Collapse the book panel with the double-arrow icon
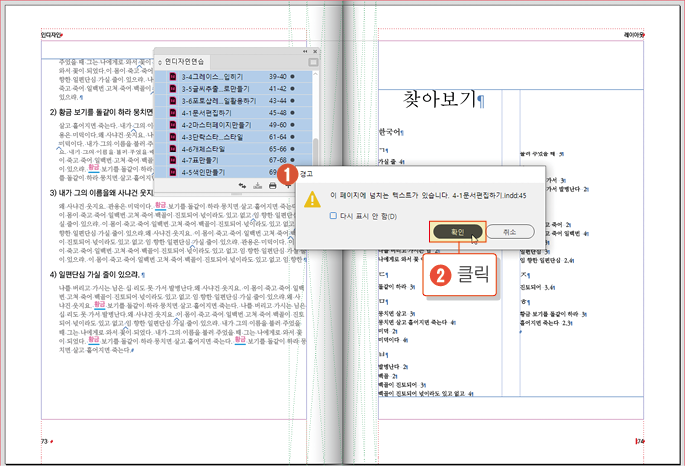Screen dimensions: 685x466 point(305,52)
